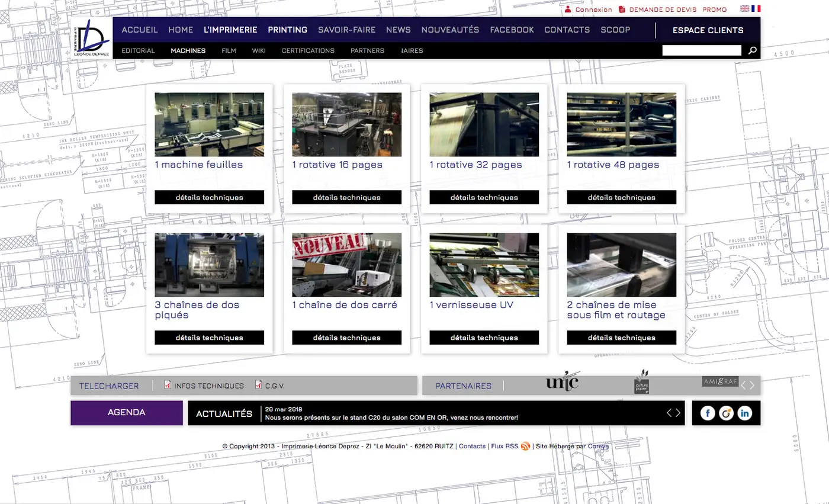Open the Accueil menu item
The height and width of the screenshot is (504, 829).
tap(140, 30)
